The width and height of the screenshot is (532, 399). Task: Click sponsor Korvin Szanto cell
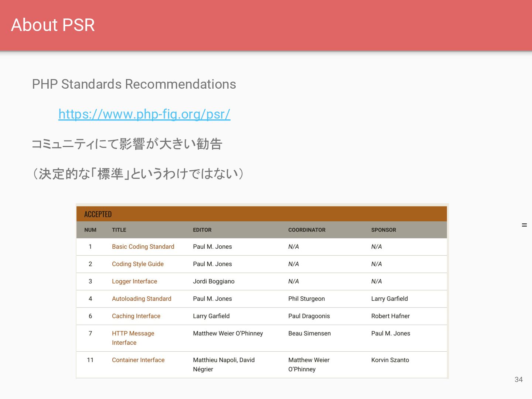tap(390, 360)
